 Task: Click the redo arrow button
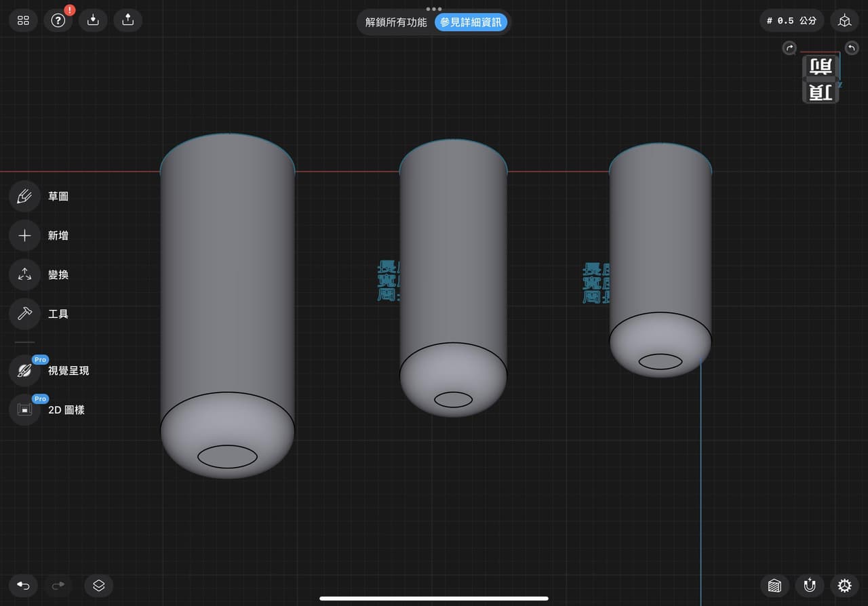tap(58, 585)
